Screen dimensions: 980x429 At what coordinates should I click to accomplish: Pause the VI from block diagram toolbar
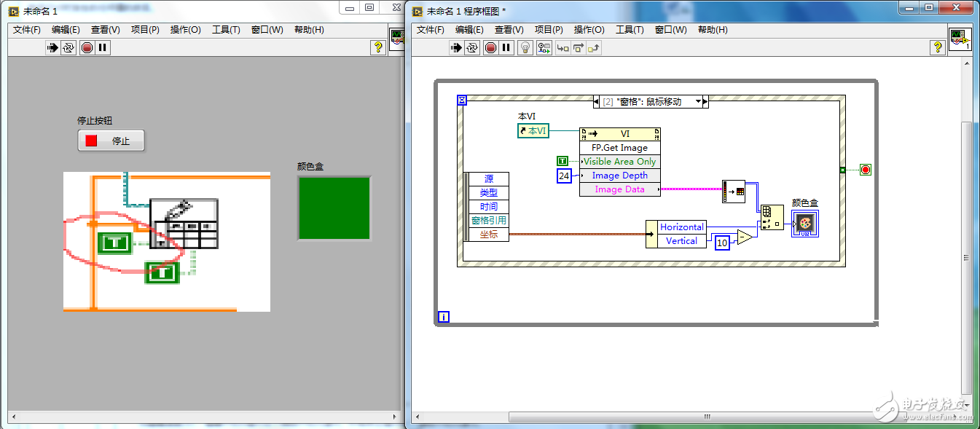506,47
